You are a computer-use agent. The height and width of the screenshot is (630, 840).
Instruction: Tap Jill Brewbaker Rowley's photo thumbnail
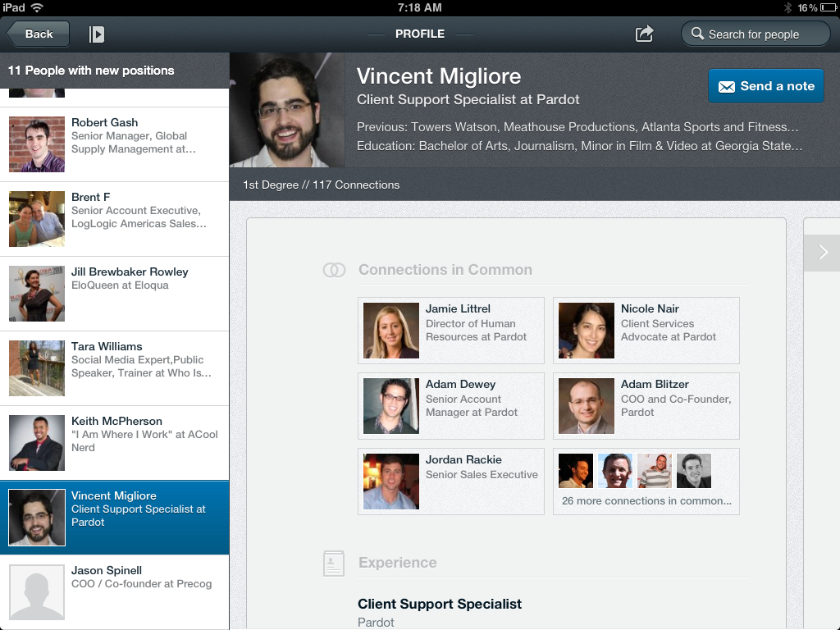tap(37, 294)
